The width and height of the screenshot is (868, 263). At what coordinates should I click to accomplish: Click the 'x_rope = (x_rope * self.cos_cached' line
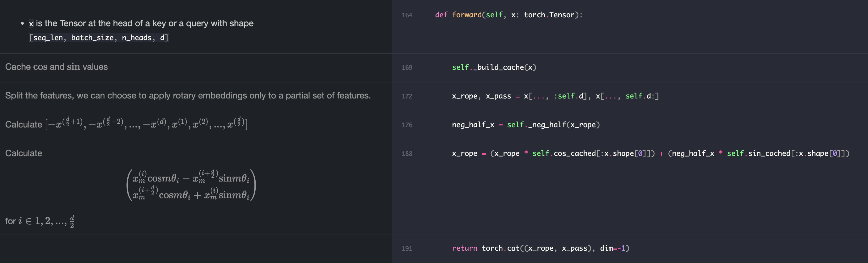click(x=650, y=154)
